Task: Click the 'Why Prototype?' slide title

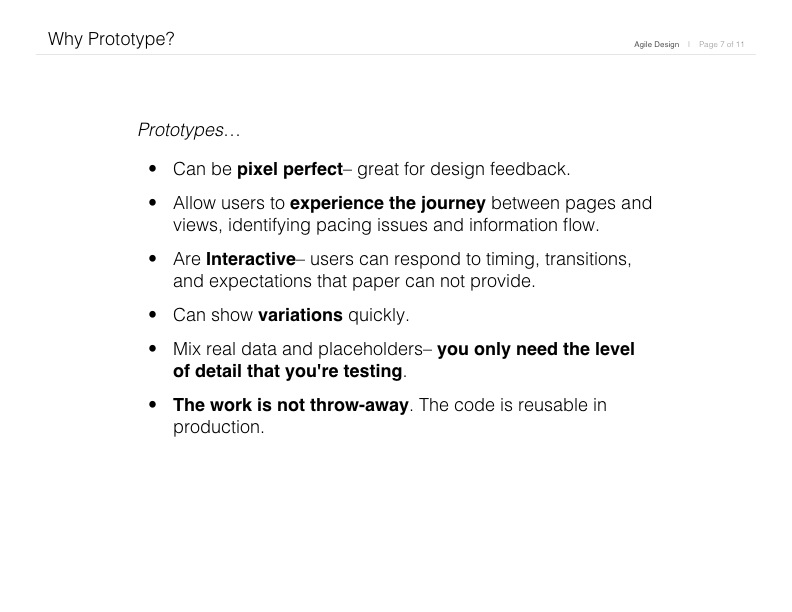Action: click(x=111, y=39)
